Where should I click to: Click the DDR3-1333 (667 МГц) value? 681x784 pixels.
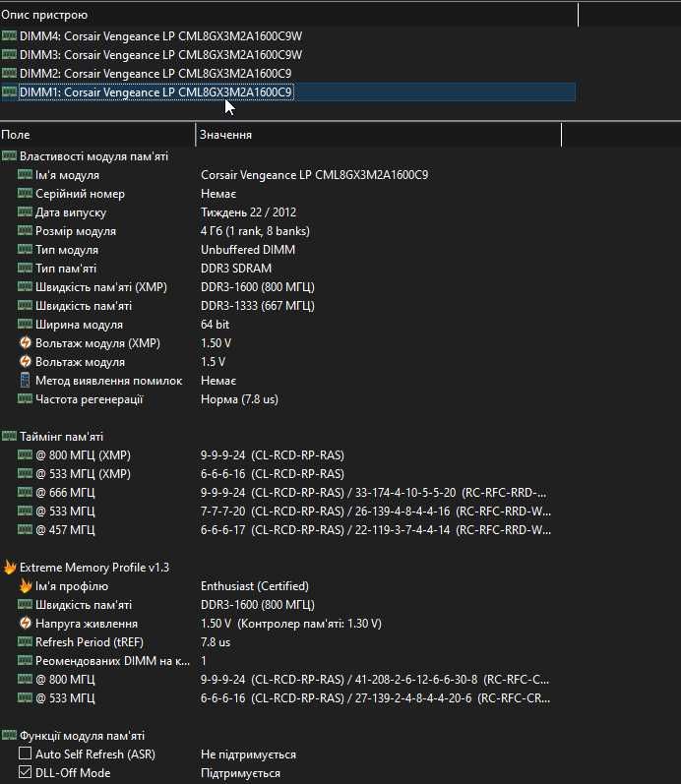pyautogui.click(x=258, y=306)
